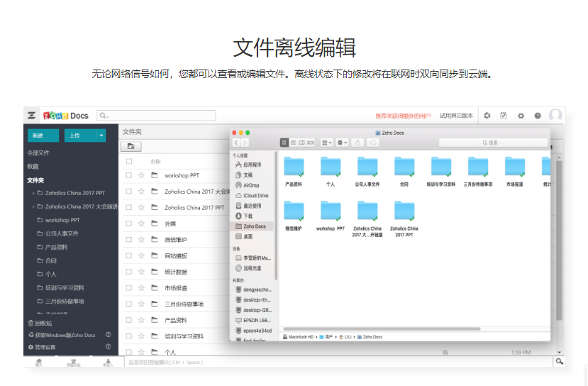This screenshot has height=386, width=588.
Task: Check the 产品资料 row checkbox
Action: click(x=129, y=320)
